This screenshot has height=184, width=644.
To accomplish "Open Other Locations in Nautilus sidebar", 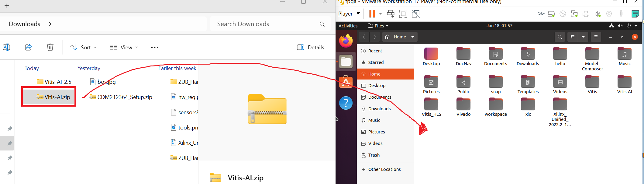I will click(385, 169).
